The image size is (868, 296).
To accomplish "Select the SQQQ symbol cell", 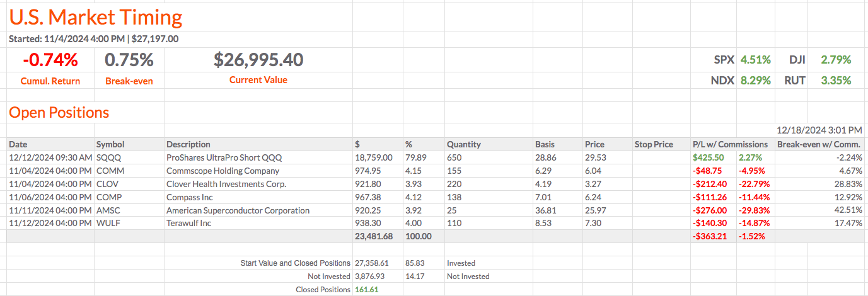I will (108, 157).
